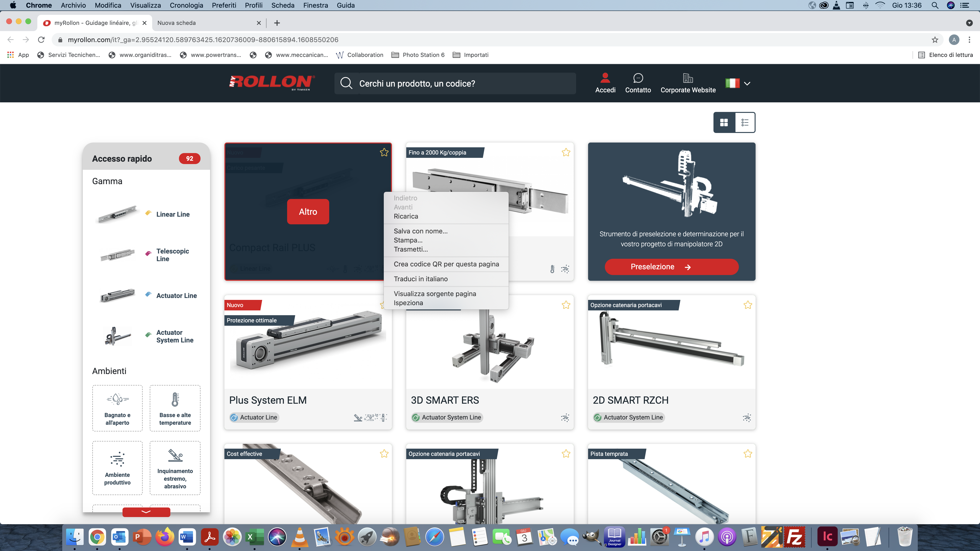Favorite the 2D SMART RZCH card star
This screenshot has height=551, width=980.
click(747, 305)
